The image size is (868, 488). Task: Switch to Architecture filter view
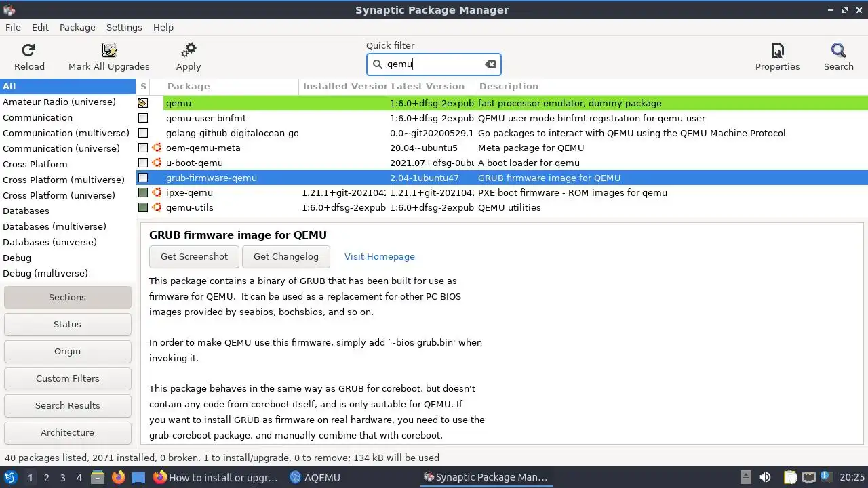tap(67, 432)
